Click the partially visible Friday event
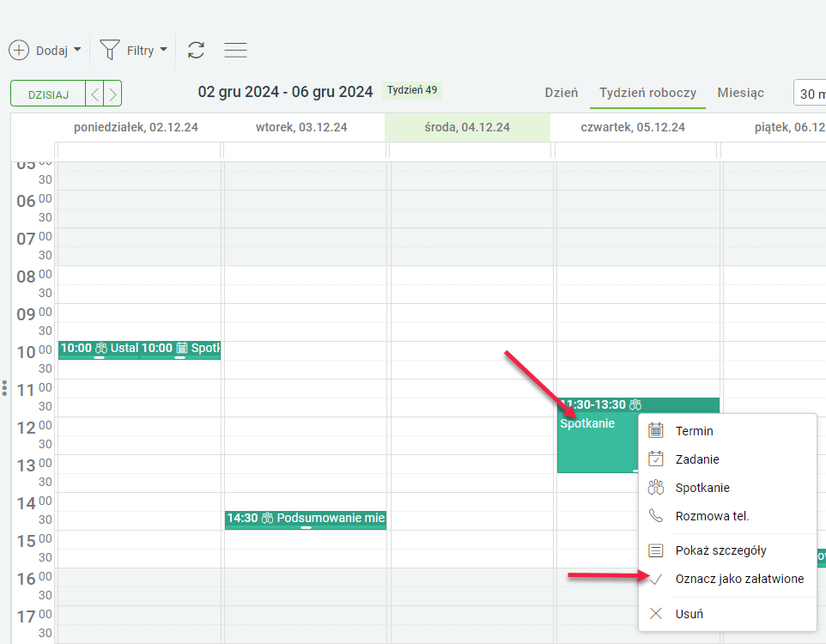The height and width of the screenshot is (644, 826). [x=821, y=557]
